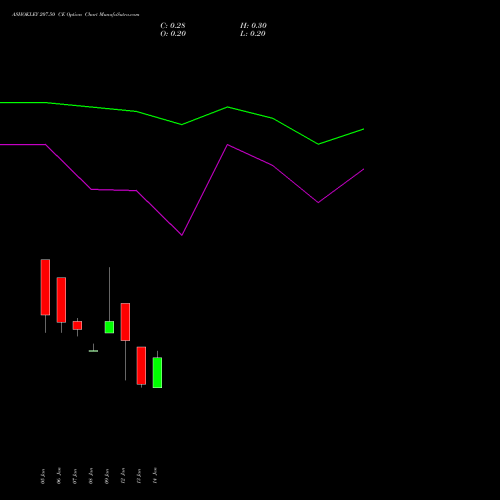500x500 pixels.
Task: Click the ASHOKLEY option chart title
Action: coord(76,14)
